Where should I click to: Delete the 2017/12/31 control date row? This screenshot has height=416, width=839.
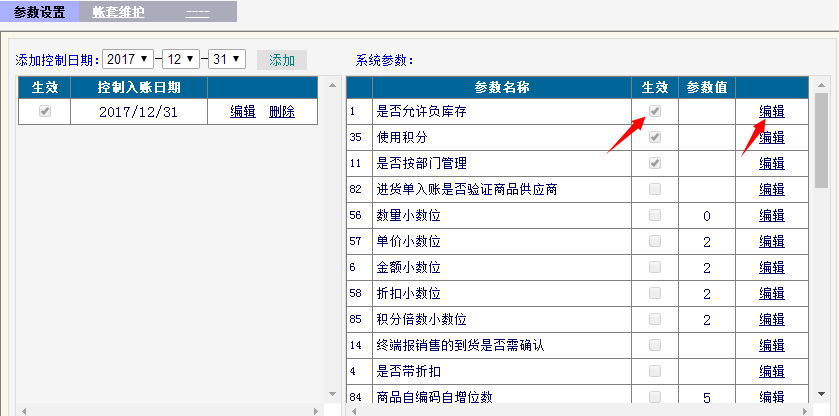[x=282, y=112]
